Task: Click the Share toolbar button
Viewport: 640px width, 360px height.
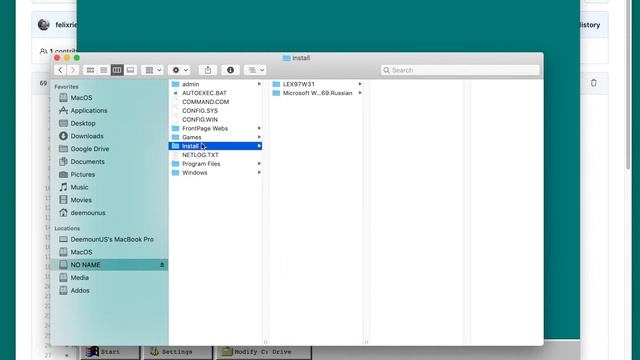Action: 208,70
